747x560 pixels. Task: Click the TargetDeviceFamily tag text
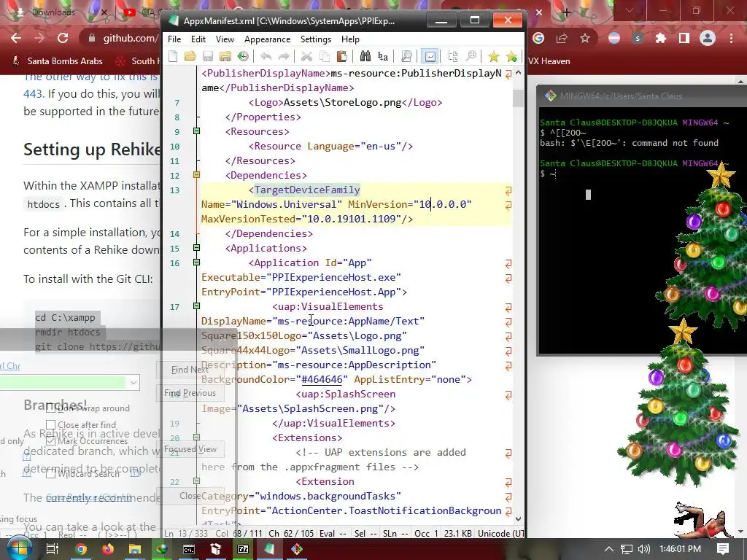point(307,190)
